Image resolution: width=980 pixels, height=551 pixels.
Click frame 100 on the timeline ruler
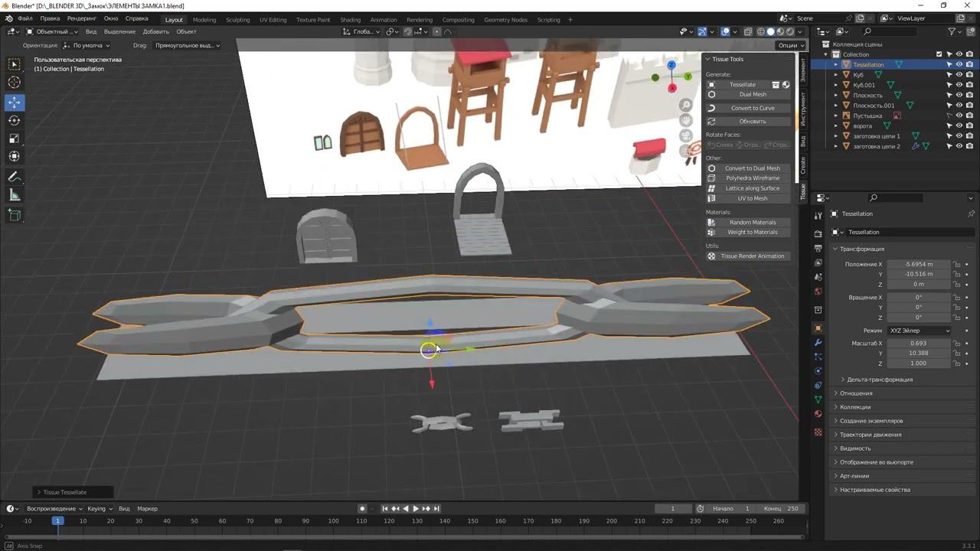pyautogui.click(x=333, y=521)
